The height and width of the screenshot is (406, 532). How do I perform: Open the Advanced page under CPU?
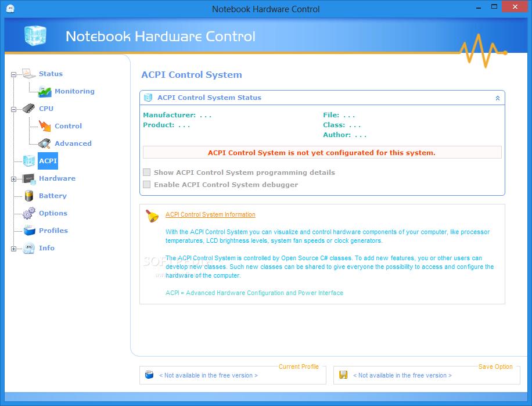[x=73, y=143]
